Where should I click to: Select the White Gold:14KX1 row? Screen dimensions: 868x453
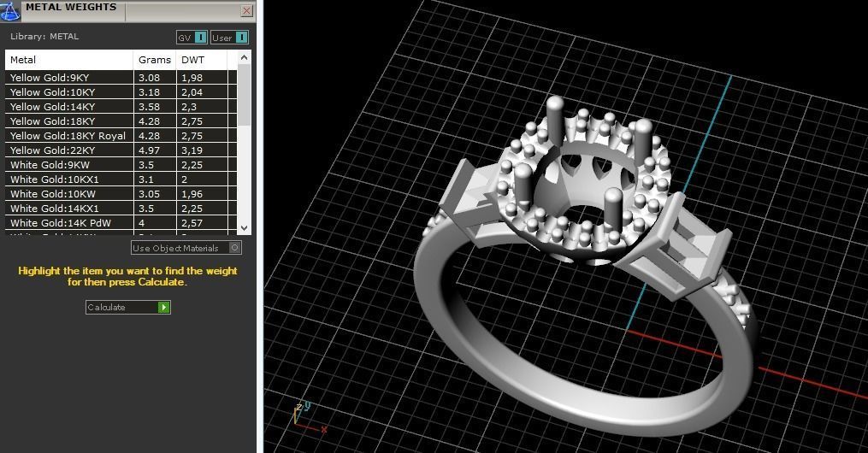[x=121, y=209]
